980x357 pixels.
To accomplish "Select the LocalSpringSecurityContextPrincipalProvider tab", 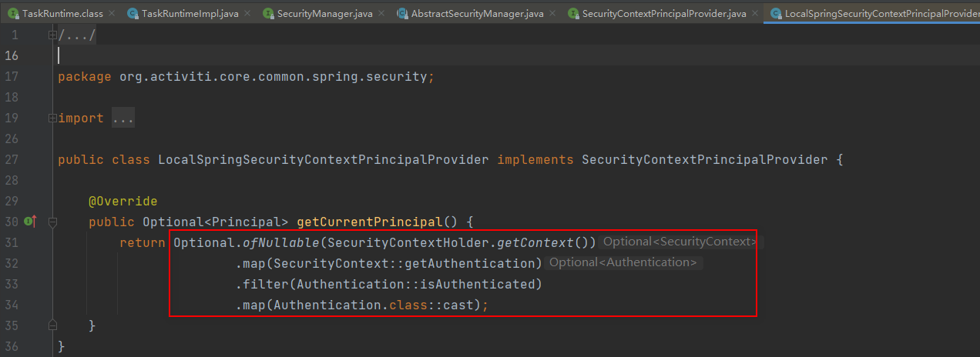I will tap(871, 14).
